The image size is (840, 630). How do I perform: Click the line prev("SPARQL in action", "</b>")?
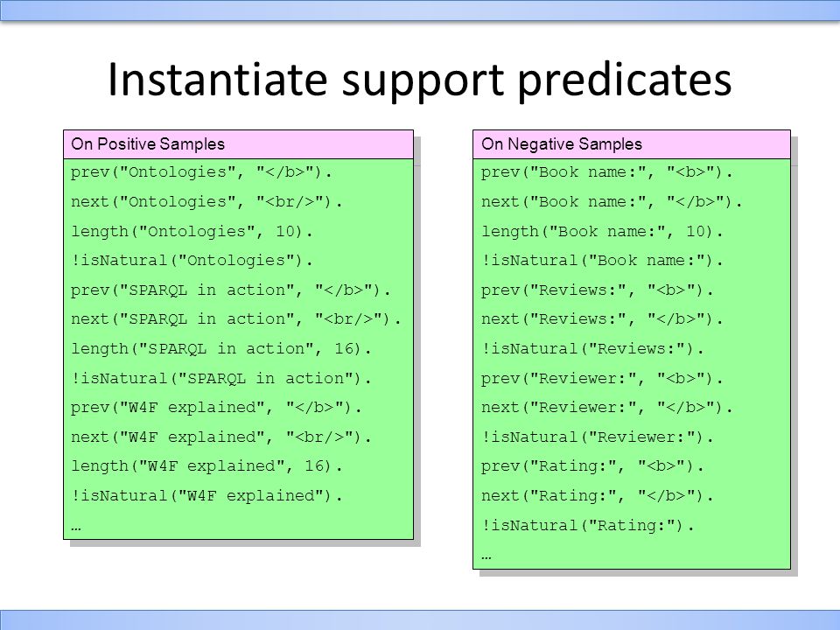(x=231, y=290)
